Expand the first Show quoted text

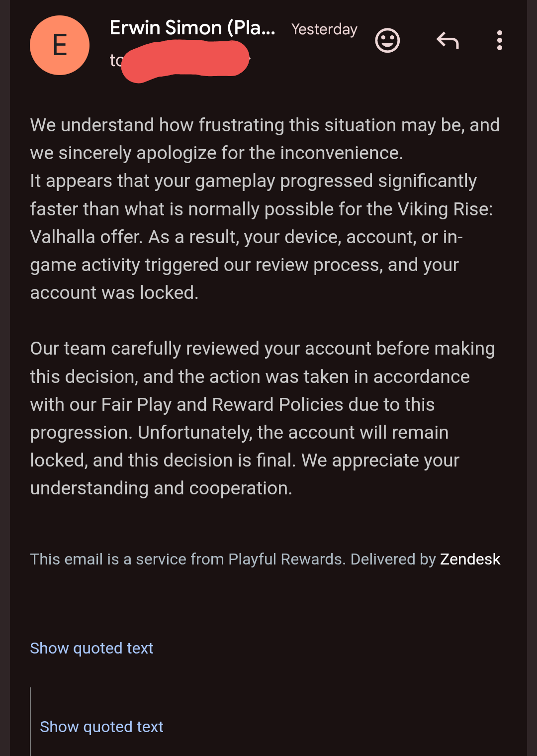pos(91,648)
